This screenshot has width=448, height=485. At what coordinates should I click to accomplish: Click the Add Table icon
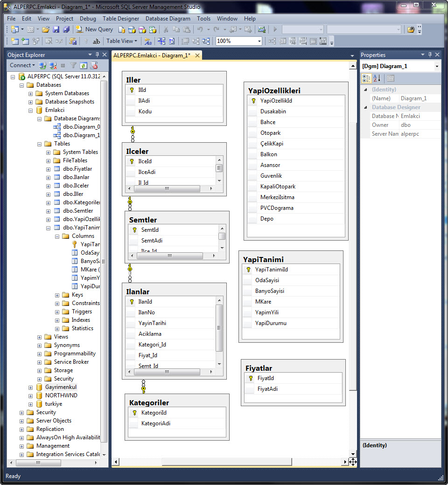(25, 41)
